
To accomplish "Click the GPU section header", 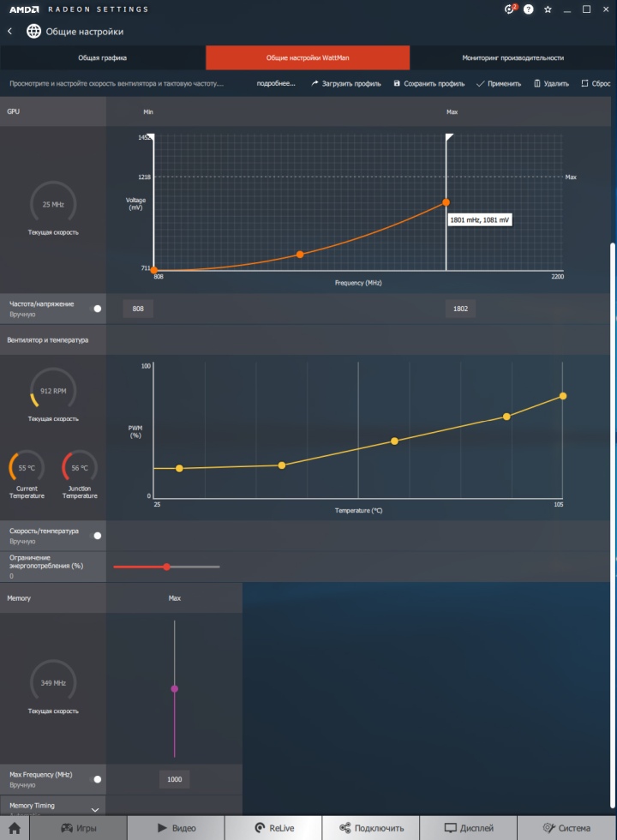I will [x=52, y=111].
